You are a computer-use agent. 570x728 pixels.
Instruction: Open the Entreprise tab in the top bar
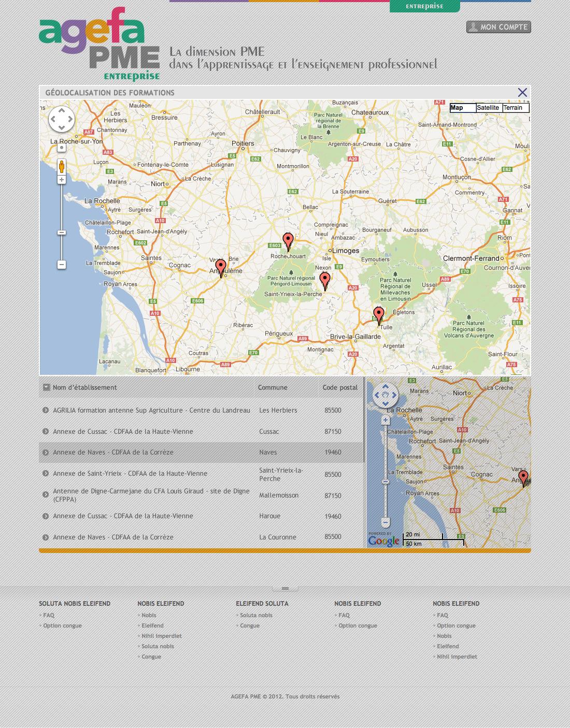424,6
